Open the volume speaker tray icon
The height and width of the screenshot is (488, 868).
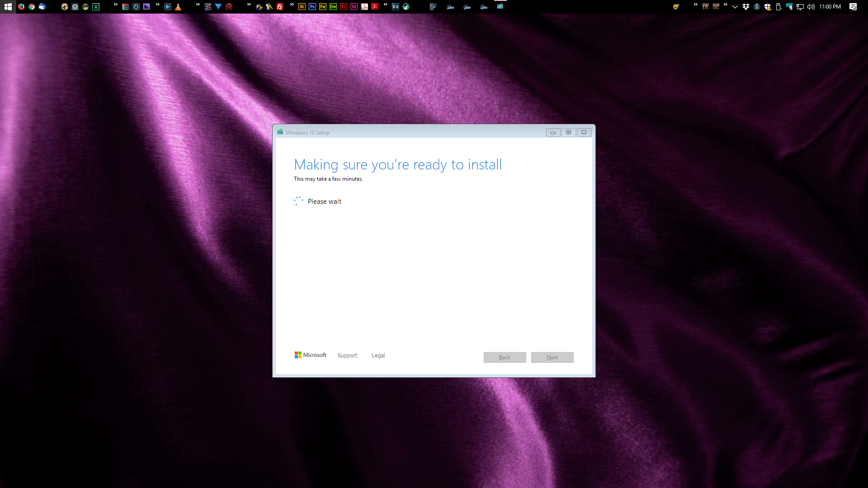(811, 7)
